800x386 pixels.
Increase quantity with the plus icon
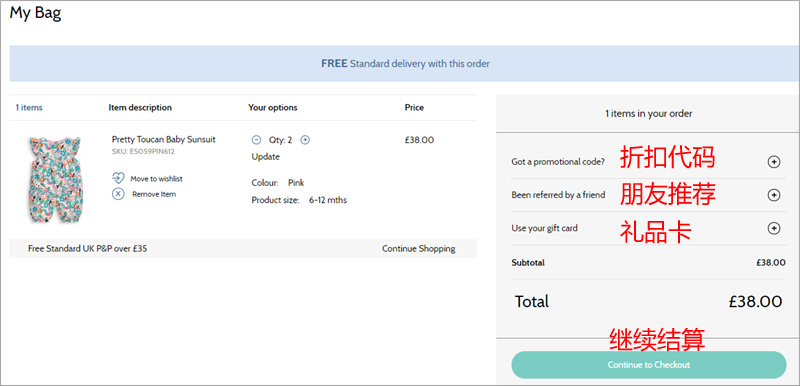pos(305,140)
